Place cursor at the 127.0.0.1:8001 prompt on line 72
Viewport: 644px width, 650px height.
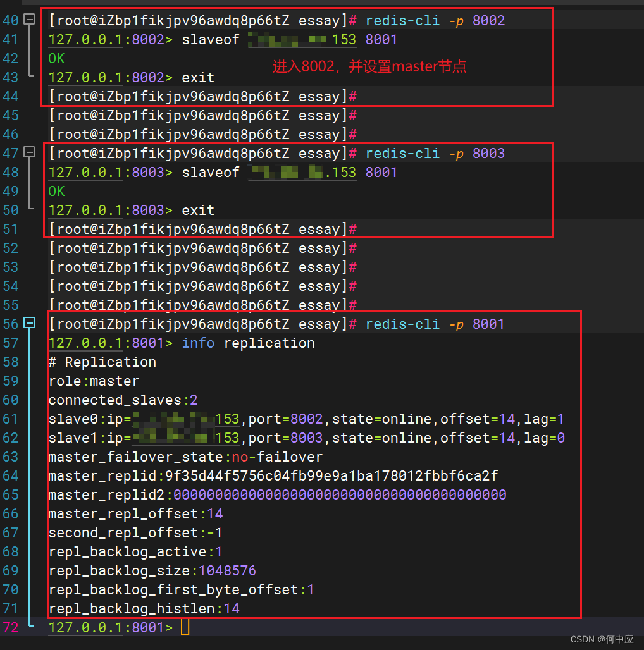pos(185,627)
